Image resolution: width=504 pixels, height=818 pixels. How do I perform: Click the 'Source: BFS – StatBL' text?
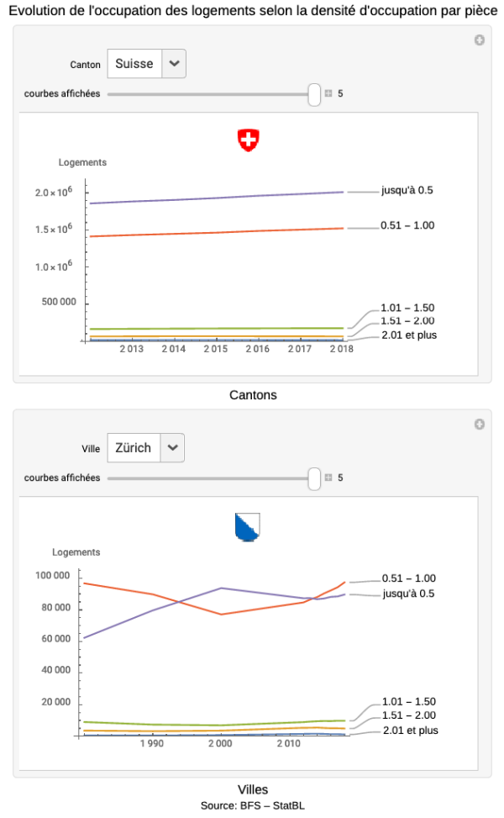click(x=252, y=805)
